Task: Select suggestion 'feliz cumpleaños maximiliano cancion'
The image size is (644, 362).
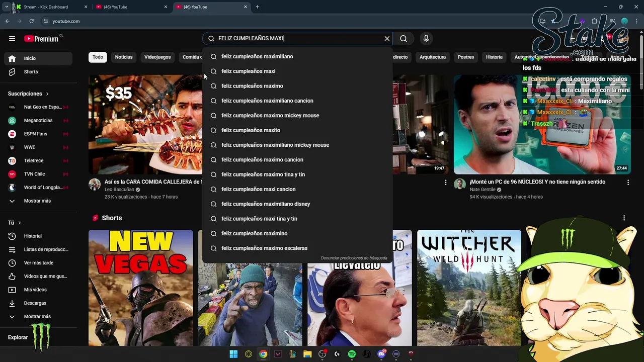Action: (x=297, y=101)
